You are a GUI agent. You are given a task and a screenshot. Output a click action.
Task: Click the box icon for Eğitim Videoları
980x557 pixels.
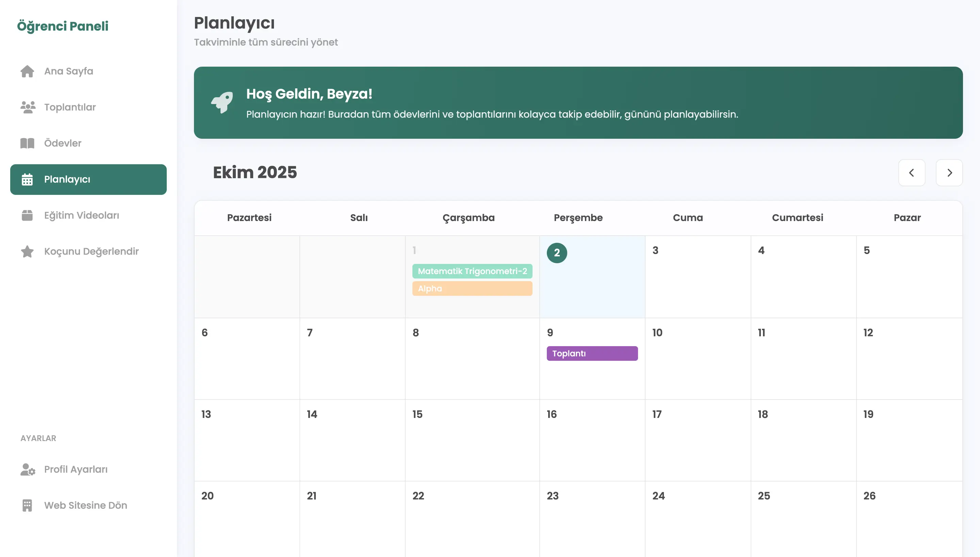coord(27,215)
